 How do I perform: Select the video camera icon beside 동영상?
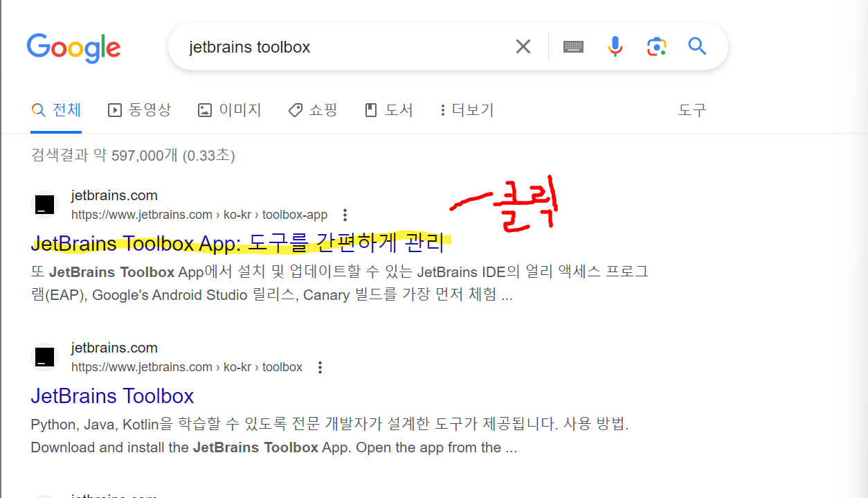(x=114, y=109)
